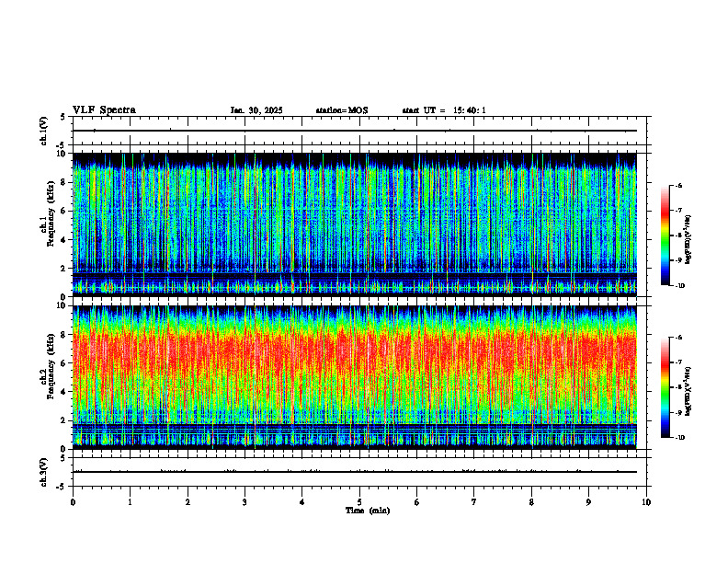Click the time axis tick label "7"

pyautogui.click(x=474, y=502)
